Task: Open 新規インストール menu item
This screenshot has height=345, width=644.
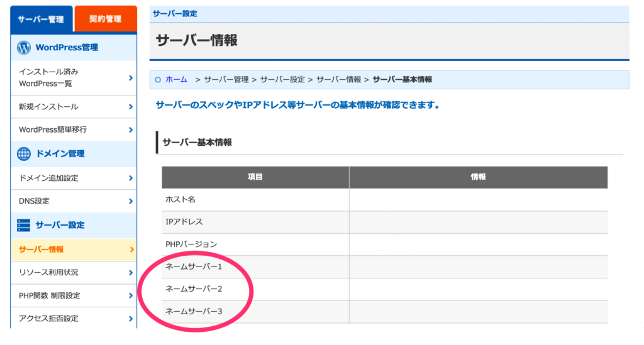Action: click(x=74, y=107)
